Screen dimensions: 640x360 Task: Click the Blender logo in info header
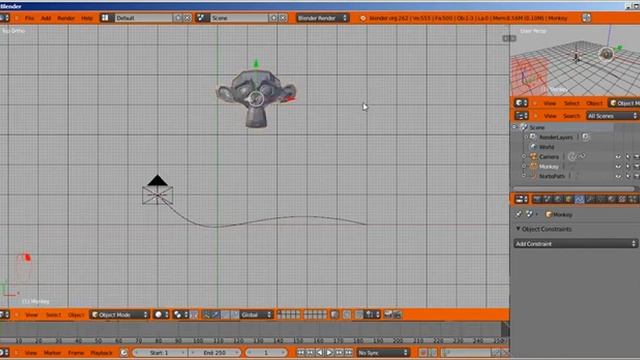pos(363,18)
